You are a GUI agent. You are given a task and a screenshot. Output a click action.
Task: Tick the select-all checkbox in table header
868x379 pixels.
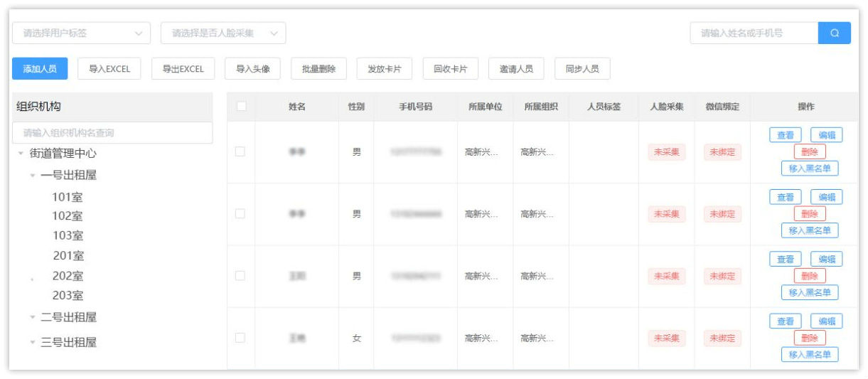pyautogui.click(x=241, y=107)
